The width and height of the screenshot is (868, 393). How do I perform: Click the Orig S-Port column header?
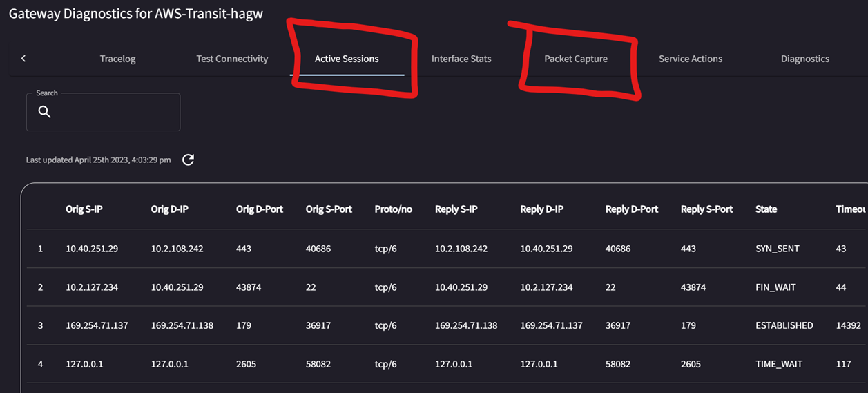pyautogui.click(x=329, y=209)
